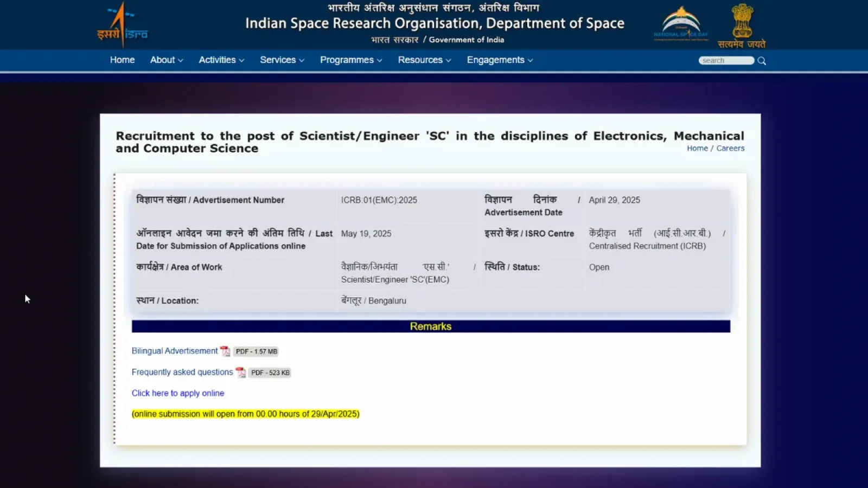Follow the Careers breadcrumb link
The height and width of the screenshot is (488, 868).
[730, 149]
